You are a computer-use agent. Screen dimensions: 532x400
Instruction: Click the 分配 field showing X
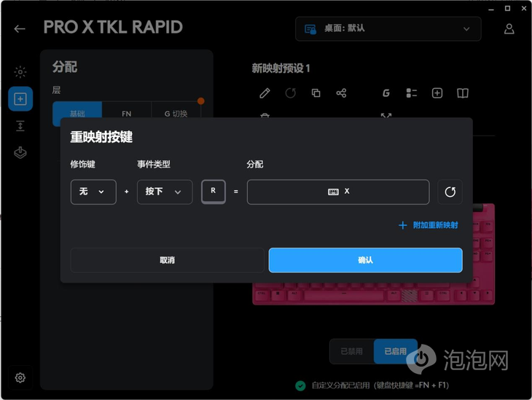(x=338, y=192)
